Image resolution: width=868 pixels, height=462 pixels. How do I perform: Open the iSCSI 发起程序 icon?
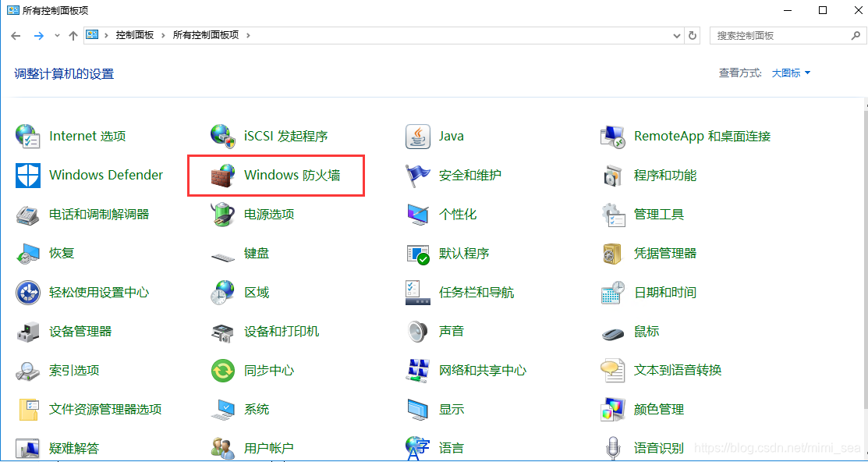[223, 137]
